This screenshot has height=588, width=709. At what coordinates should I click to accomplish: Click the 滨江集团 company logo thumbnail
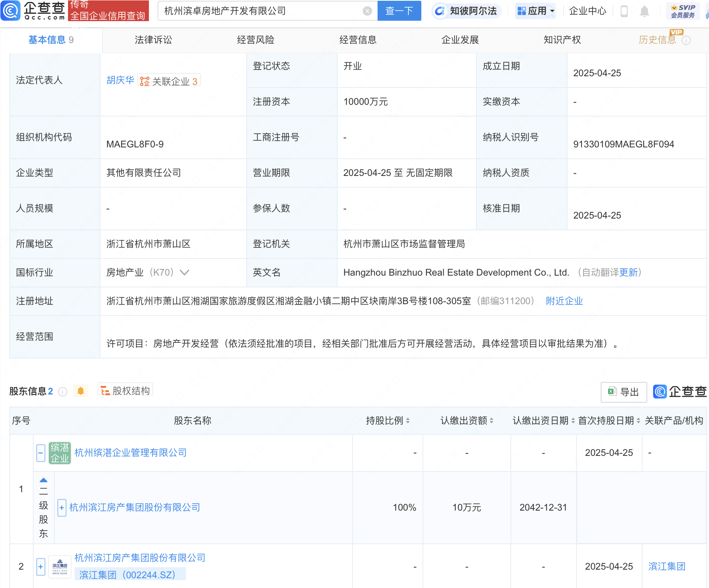click(60, 566)
